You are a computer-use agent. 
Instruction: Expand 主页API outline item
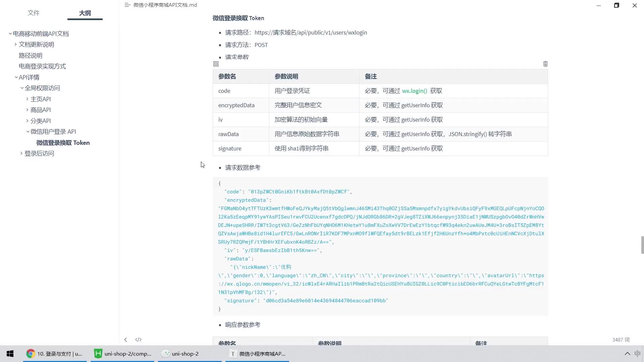[x=28, y=99]
